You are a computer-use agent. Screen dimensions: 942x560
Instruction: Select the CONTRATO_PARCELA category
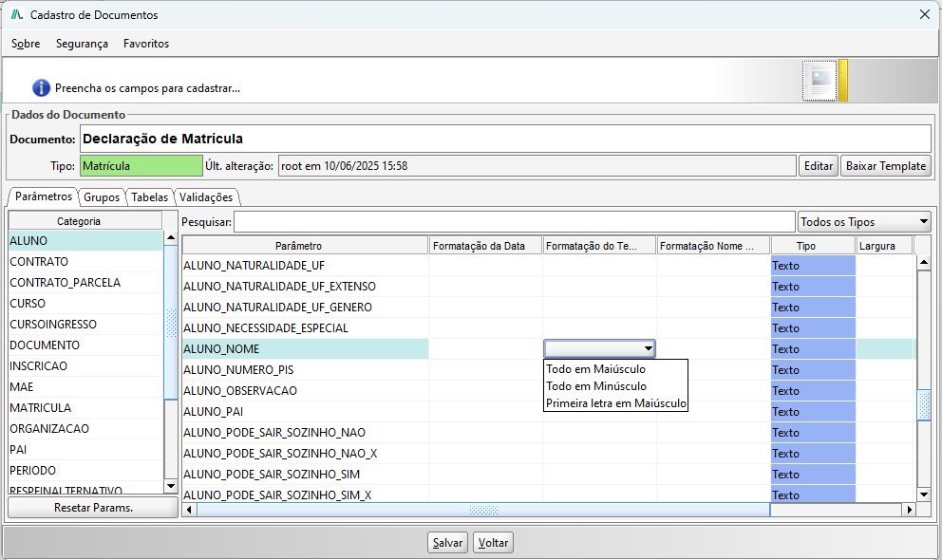(85, 283)
